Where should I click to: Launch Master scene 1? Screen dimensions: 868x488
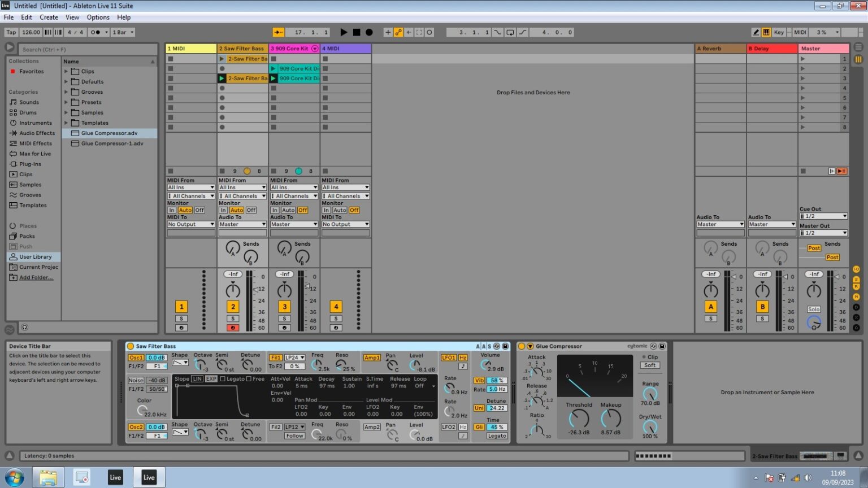802,59
